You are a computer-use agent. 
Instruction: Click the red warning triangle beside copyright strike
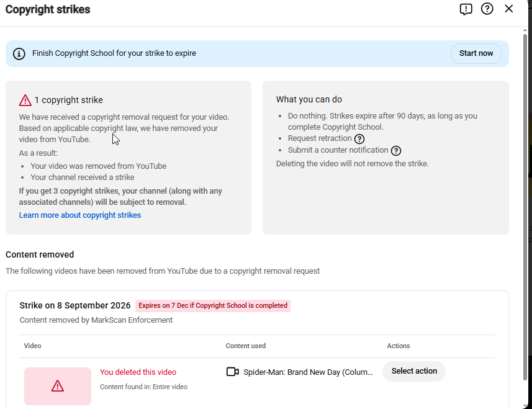click(25, 101)
